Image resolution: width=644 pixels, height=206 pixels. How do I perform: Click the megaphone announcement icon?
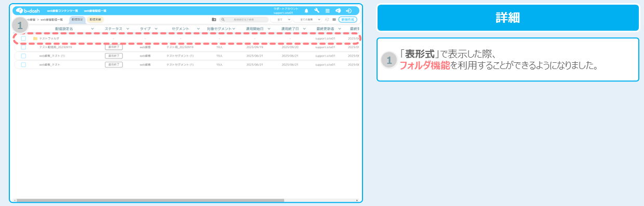338,10
